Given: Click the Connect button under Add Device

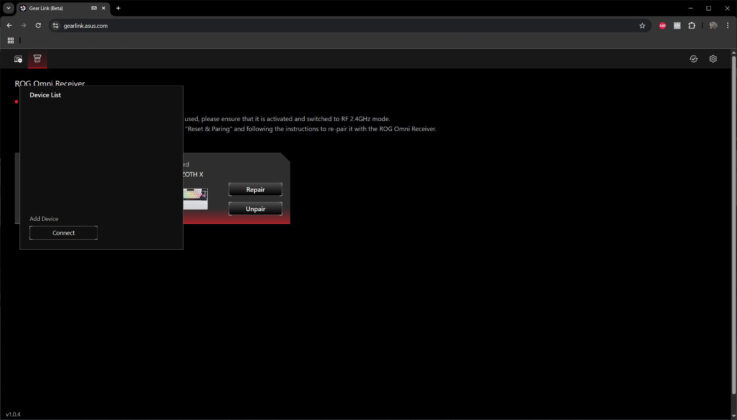Looking at the screenshot, I should pos(63,233).
